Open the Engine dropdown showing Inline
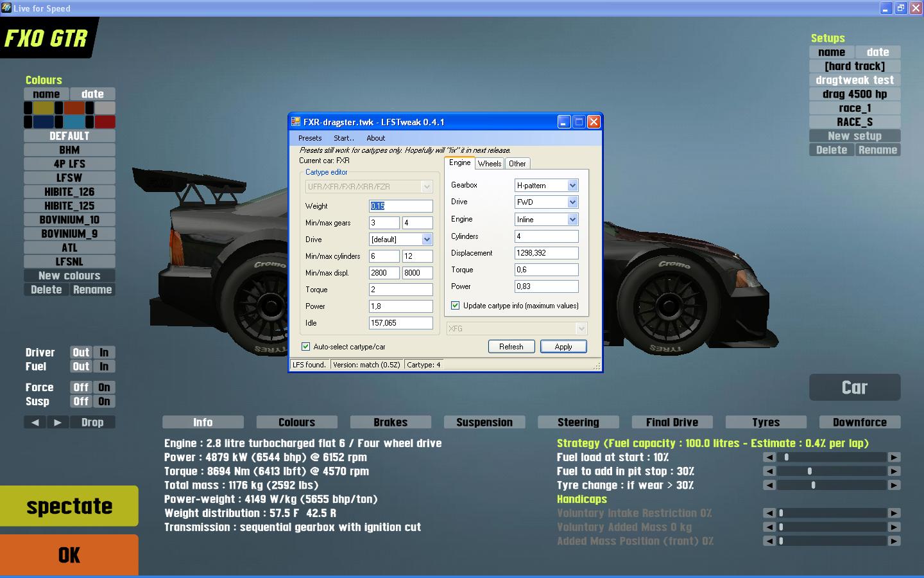924x578 pixels. click(x=572, y=220)
